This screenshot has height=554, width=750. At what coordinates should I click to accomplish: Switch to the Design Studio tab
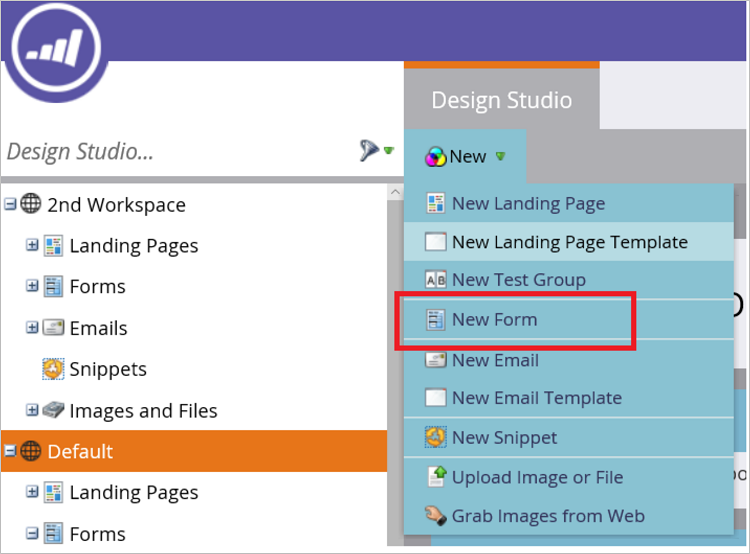point(501,100)
